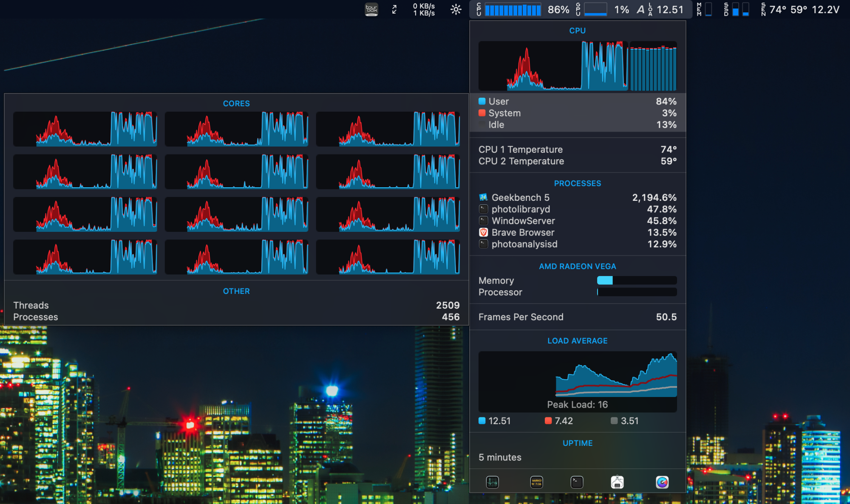Open Activity Monitor from the iStat footer
850x504 pixels.
pos(492,482)
